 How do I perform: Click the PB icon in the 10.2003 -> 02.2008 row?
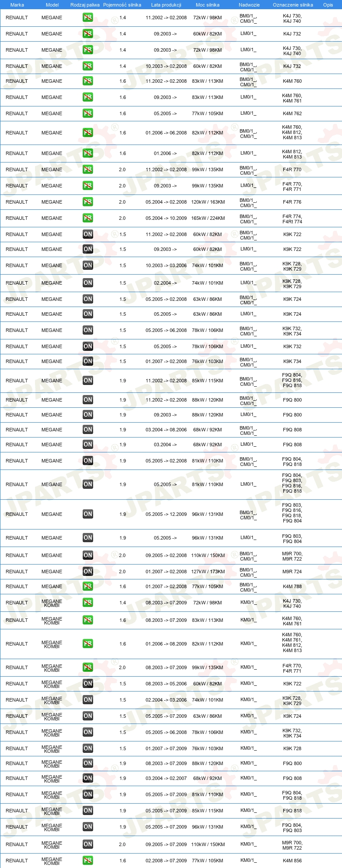(88, 66)
